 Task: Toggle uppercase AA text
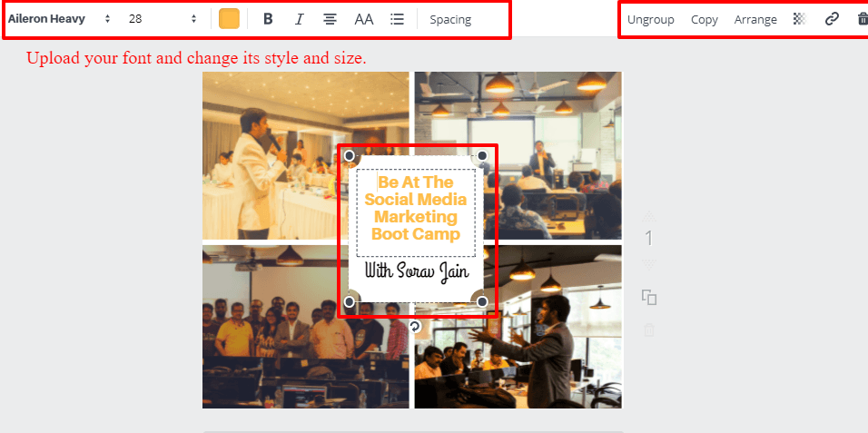coord(364,19)
